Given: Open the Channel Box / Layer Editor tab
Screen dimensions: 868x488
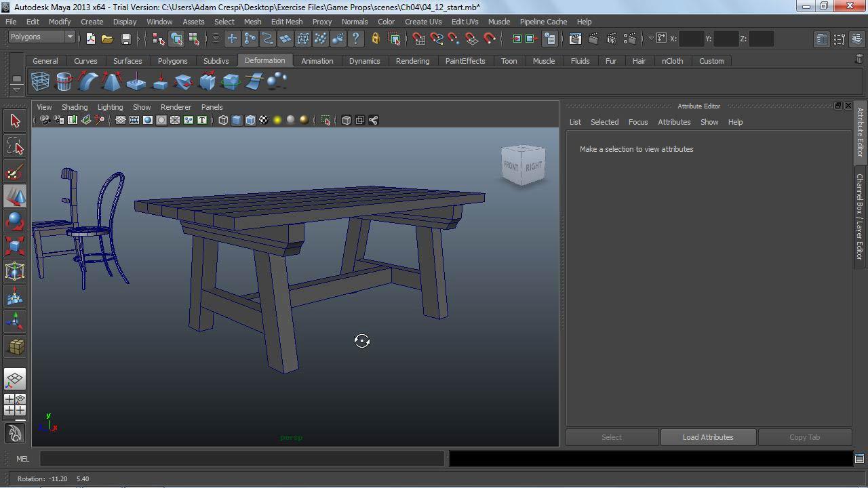Looking at the screenshot, I should [860, 217].
